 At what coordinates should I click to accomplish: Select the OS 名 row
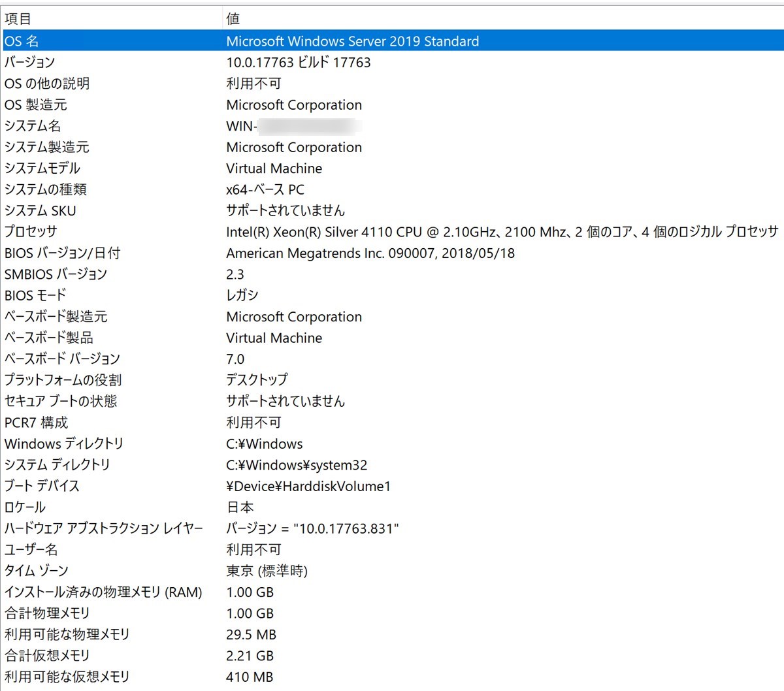point(392,41)
